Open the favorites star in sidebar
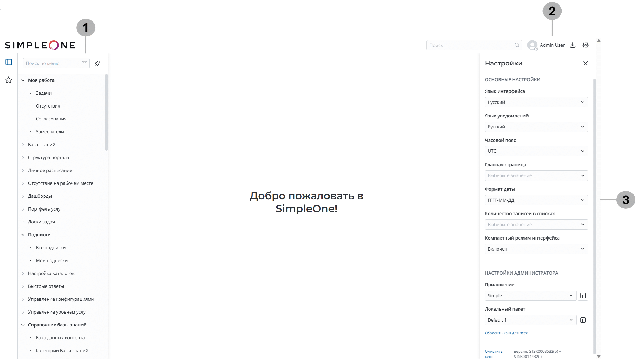The image size is (644, 360). 9,80
